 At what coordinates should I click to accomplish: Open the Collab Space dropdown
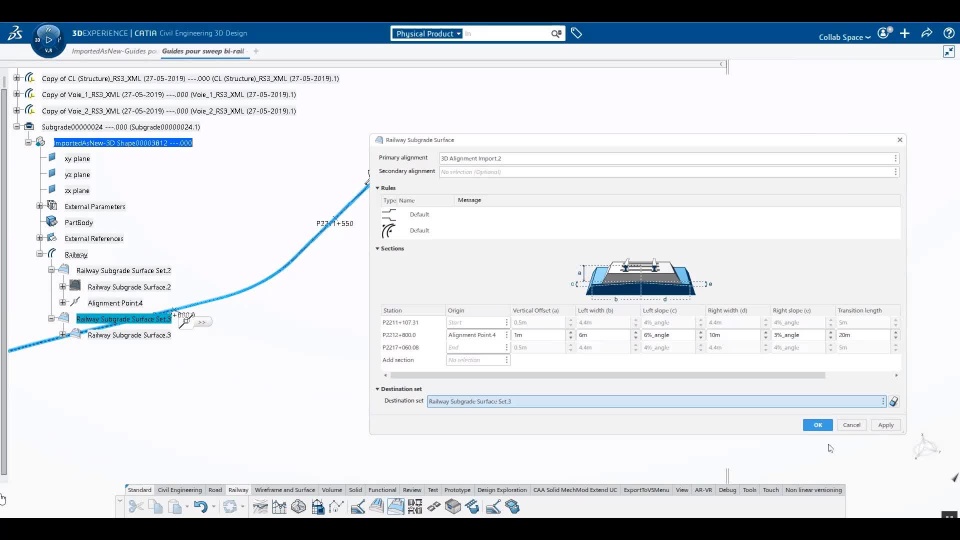(844, 37)
